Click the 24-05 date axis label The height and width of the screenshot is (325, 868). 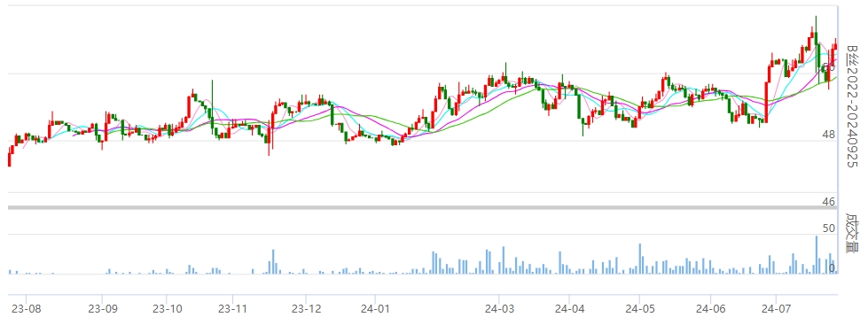click(x=639, y=308)
